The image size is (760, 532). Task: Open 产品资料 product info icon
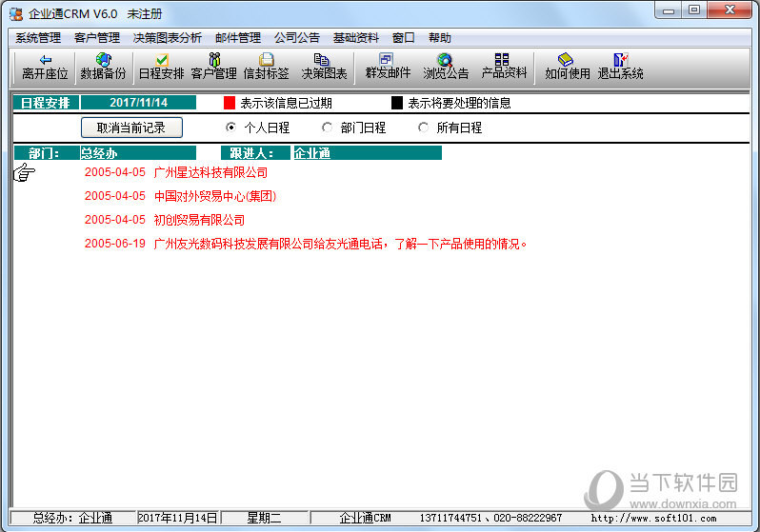(x=504, y=67)
